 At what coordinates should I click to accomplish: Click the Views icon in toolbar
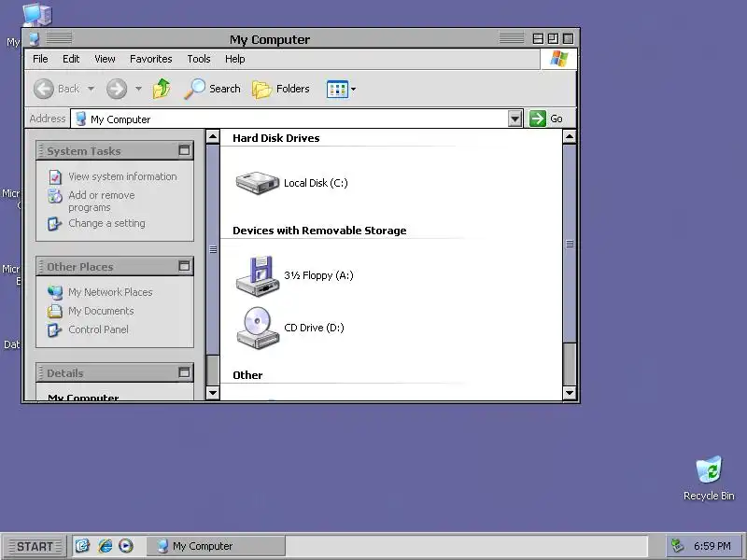tap(337, 89)
